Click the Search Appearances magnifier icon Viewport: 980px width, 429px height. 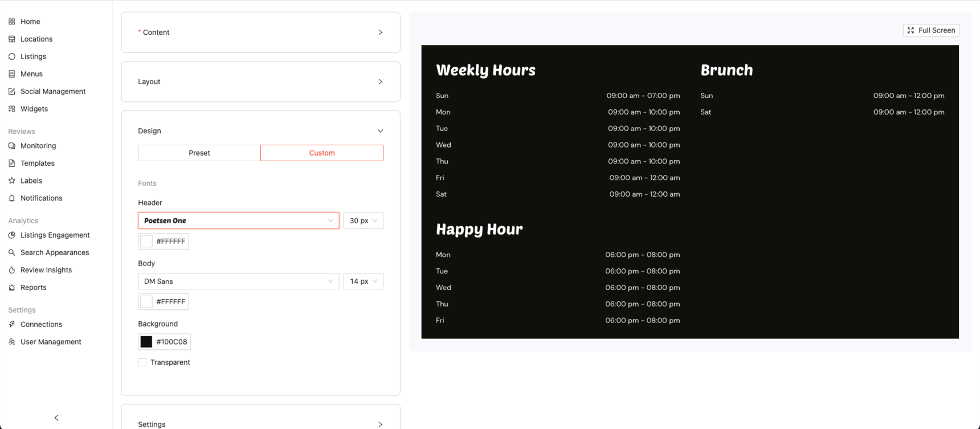click(12, 252)
